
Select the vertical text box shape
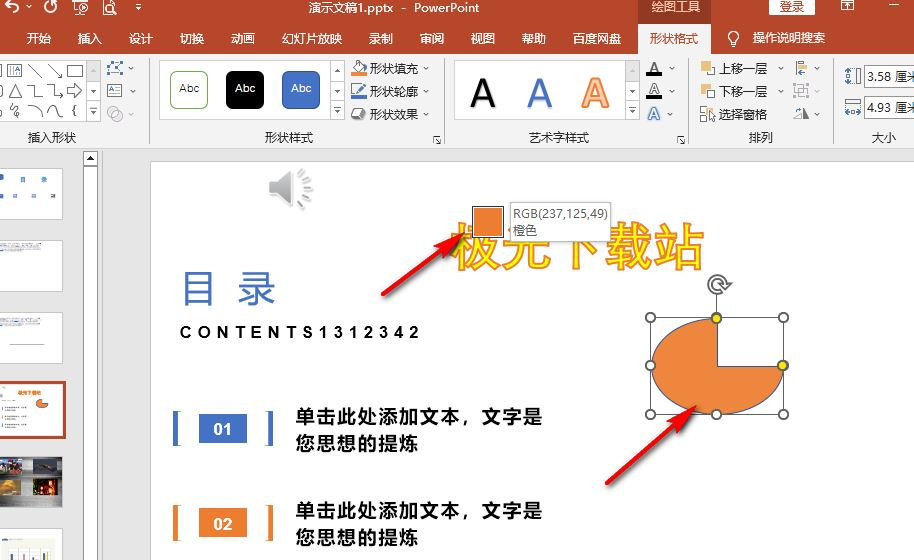tap(15, 71)
